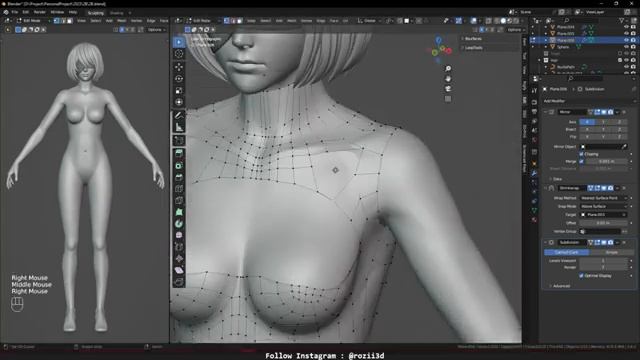The height and width of the screenshot is (360, 640).
Task: Click the zoom magnifier icon in the viewport
Action: click(x=448, y=69)
